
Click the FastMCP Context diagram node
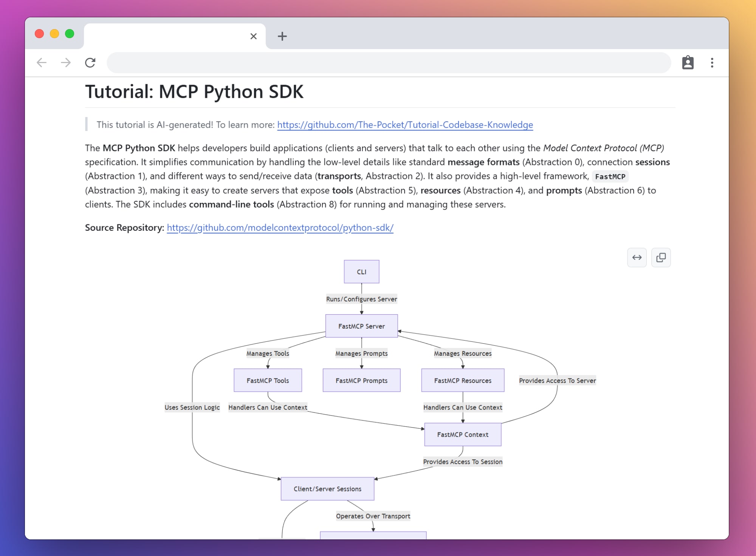(463, 434)
